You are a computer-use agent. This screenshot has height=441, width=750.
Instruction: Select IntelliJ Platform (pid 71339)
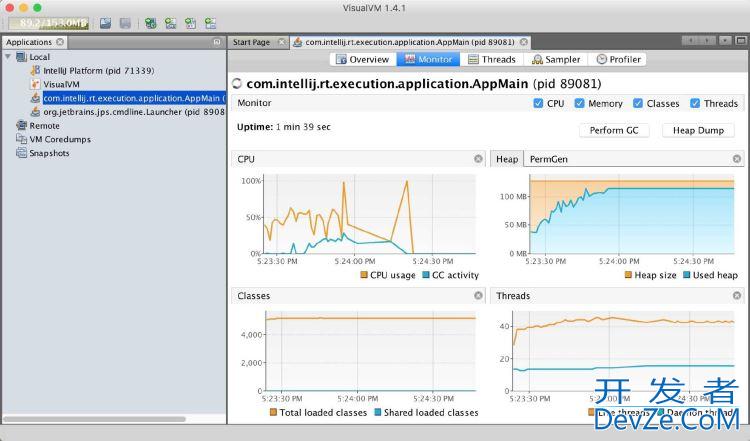click(99, 71)
